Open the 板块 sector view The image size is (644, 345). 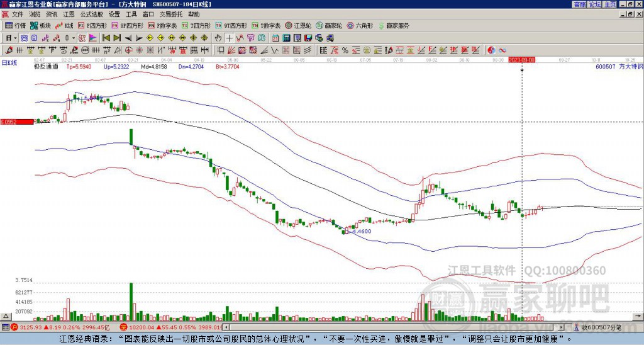40,25
